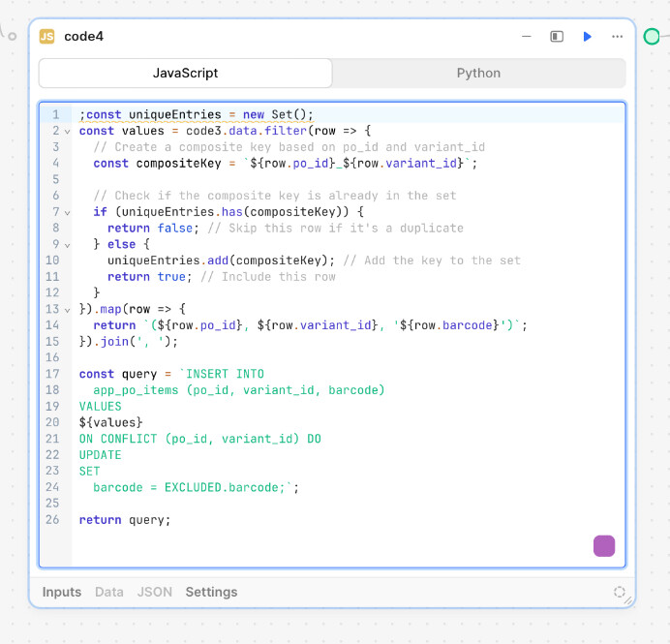
Task: Fold the if statement at line 7
Action: coord(68,212)
